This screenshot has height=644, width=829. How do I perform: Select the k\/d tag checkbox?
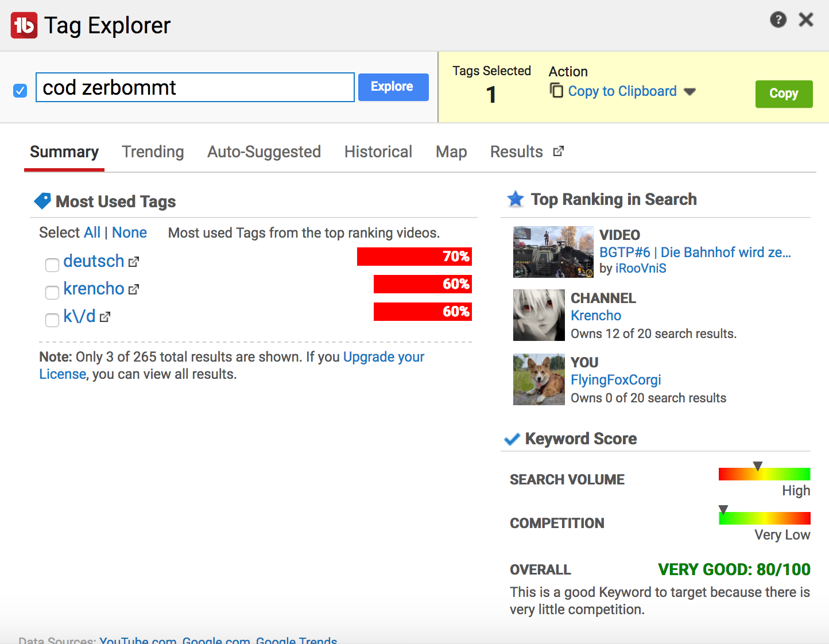(x=52, y=320)
